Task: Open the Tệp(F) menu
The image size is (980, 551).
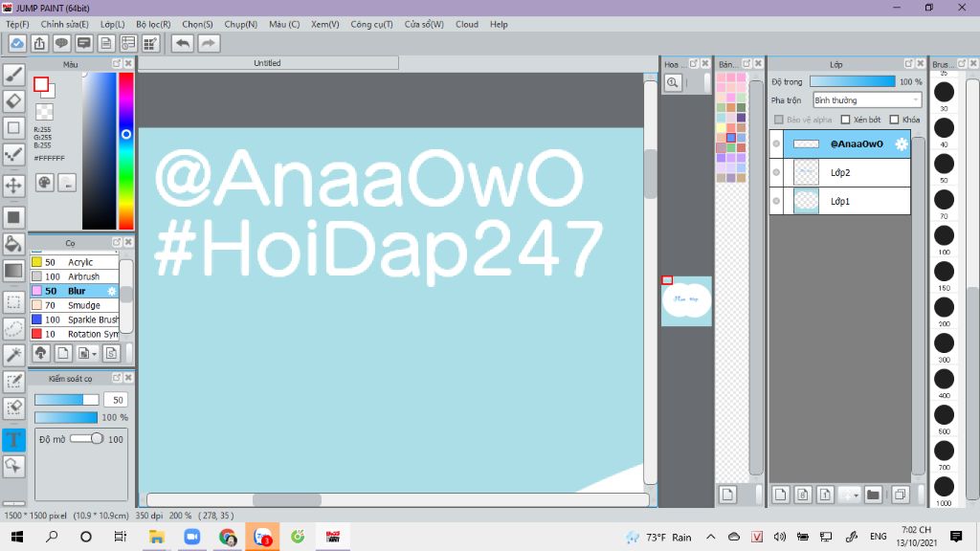Action: click(x=17, y=24)
